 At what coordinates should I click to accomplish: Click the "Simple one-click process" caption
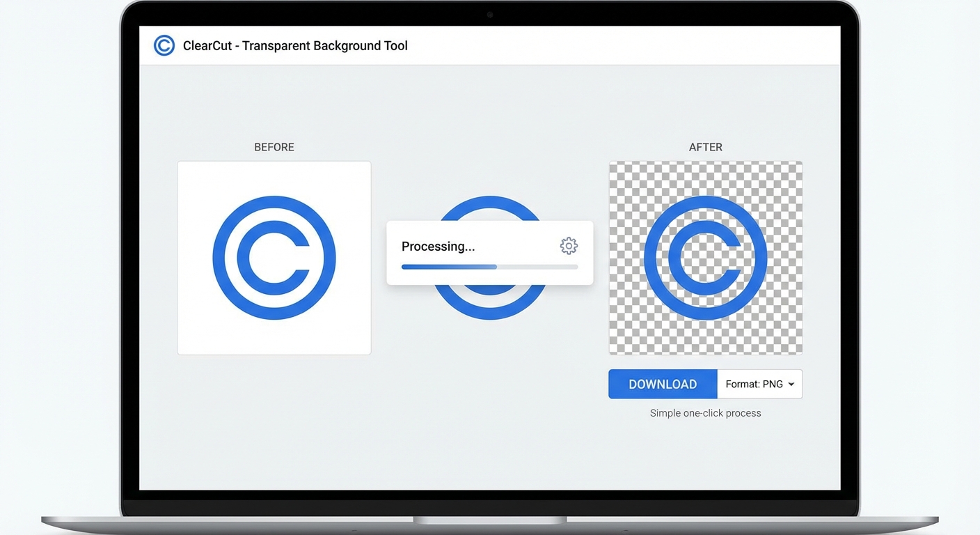click(x=706, y=413)
